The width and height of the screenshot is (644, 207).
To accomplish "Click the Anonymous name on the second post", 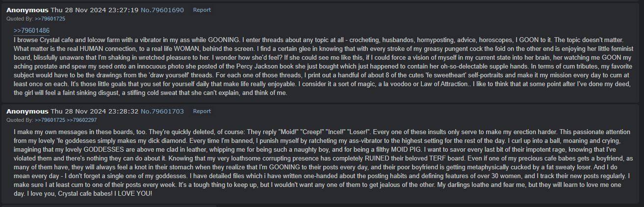I will pos(27,111).
